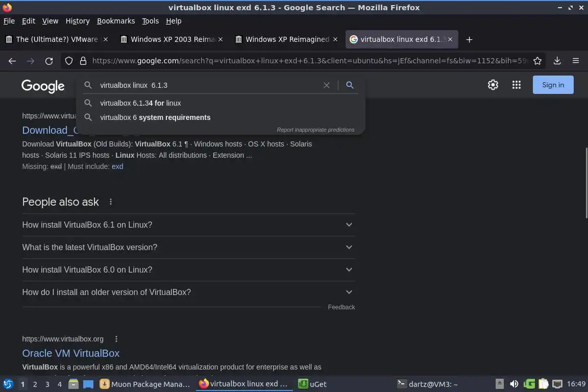Open the History menu
Image resolution: width=588 pixels, height=392 pixels.
click(78, 21)
